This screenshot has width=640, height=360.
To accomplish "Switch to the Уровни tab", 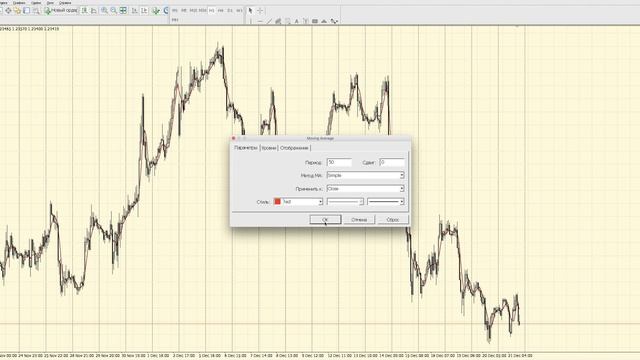I will (269, 148).
